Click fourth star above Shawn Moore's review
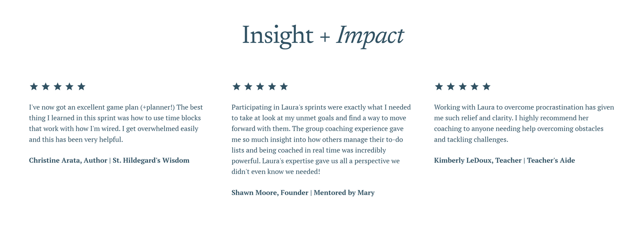Viewport: 644px width, 244px height. [x=272, y=87]
